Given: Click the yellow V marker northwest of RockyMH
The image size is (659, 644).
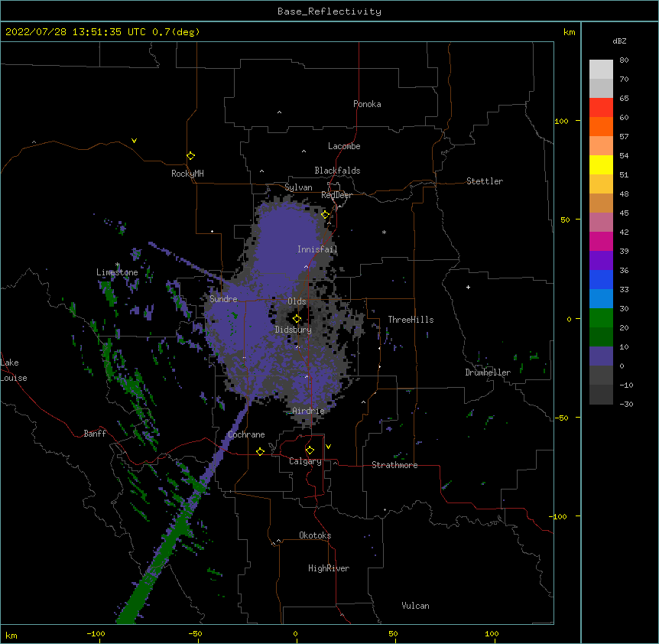Looking at the screenshot, I should pyautogui.click(x=134, y=141).
